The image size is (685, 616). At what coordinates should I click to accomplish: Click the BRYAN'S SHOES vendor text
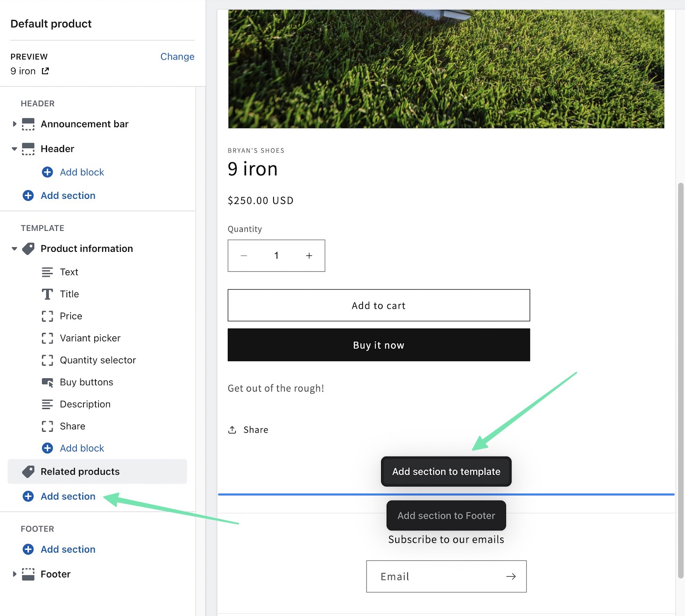[x=256, y=151]
